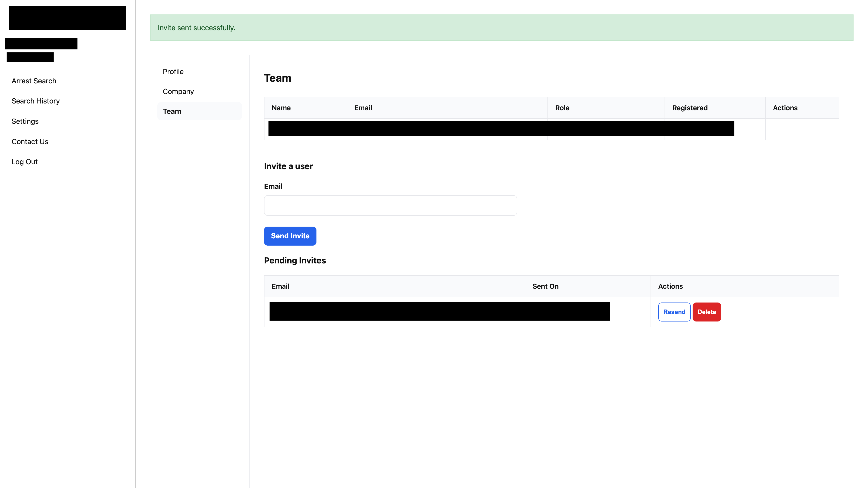Viewport: 868px width, 488px height.
Task: Open Settings in the sidebar
Action: coord(25,121)
